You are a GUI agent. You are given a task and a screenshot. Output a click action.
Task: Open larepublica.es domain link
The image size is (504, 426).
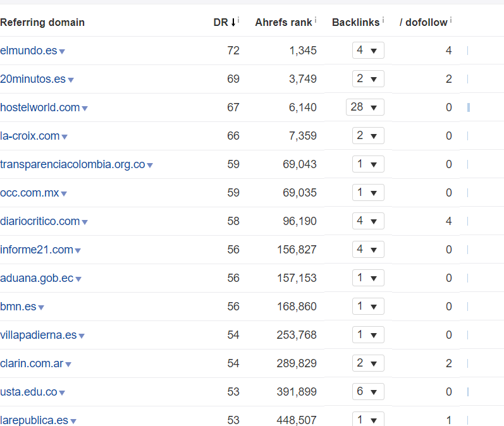point(34,420)
